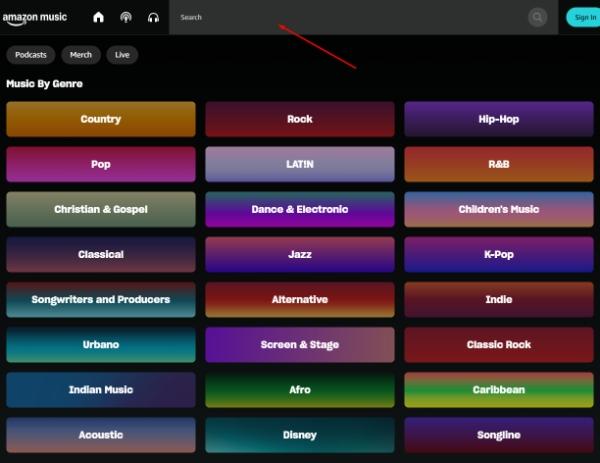Select the Merch filter chip
600x463 pixels.
pos(81,55)
